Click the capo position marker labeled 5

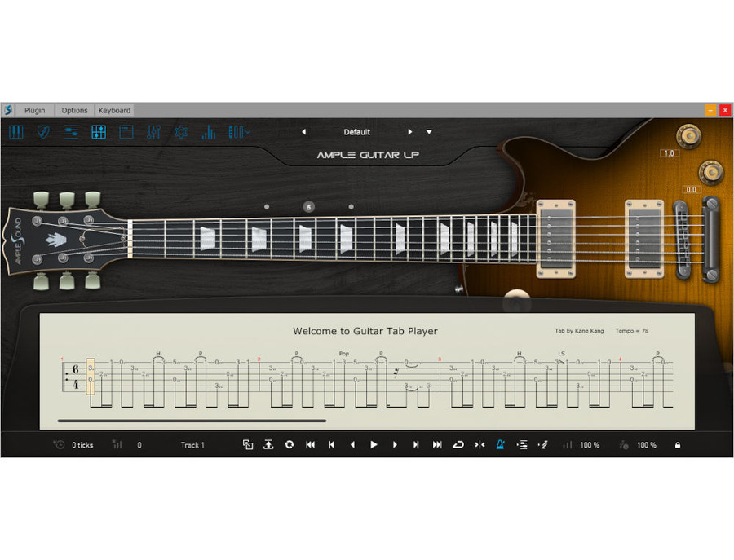(x=308, y=207)
